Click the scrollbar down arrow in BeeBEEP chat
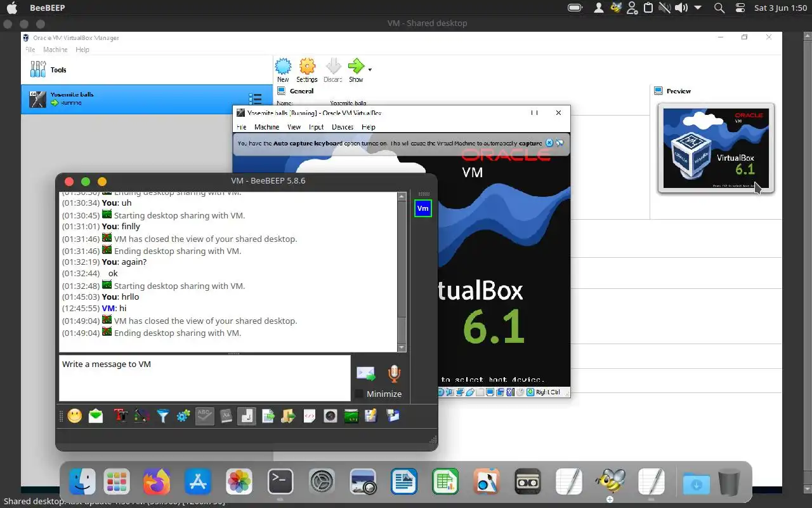812x508 pixels. 402,348
